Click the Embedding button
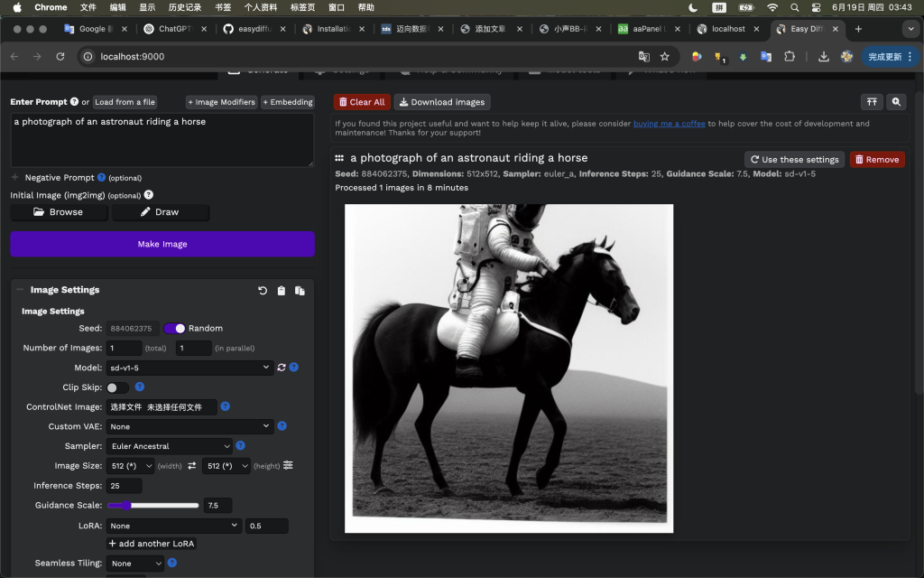Screen dimensions: 924x578 coord(288,102)
